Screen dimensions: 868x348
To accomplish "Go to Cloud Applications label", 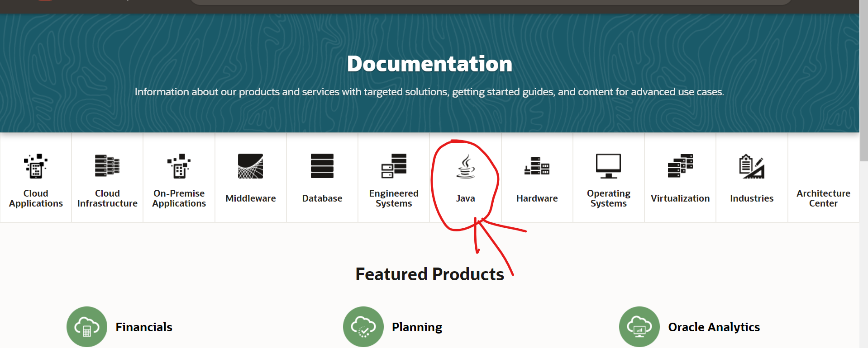I will (36, 198).
